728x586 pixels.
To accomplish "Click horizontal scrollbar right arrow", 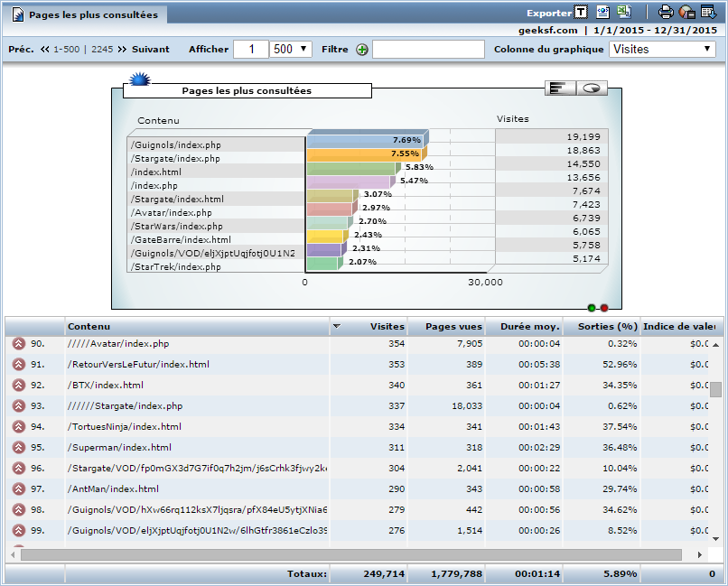I will [x=700, y=554].
